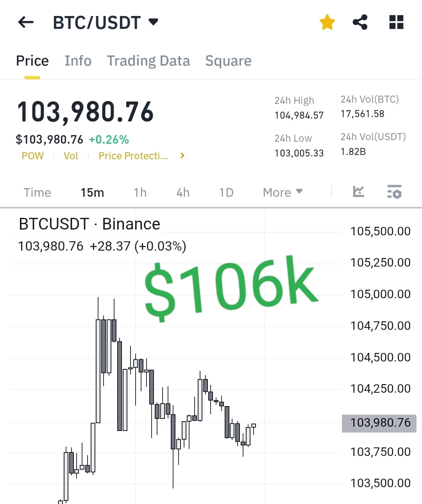422x504 pixels.
Task: Open the chart drawing tools icon
Action: (x=358, y=192)
